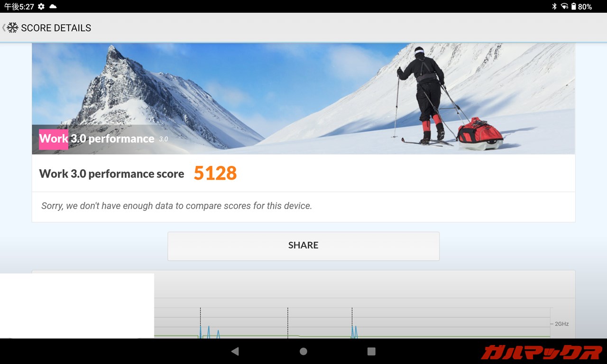Tap the 'Sorry, we don't have enough data' message
The image size is (607, 364).
pos(176,206)
